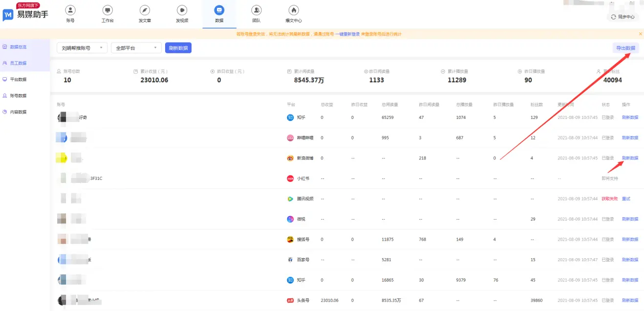Click 重试 in the 腾讯视频 row
The image size is (644, 311).
tap(626, 199)
